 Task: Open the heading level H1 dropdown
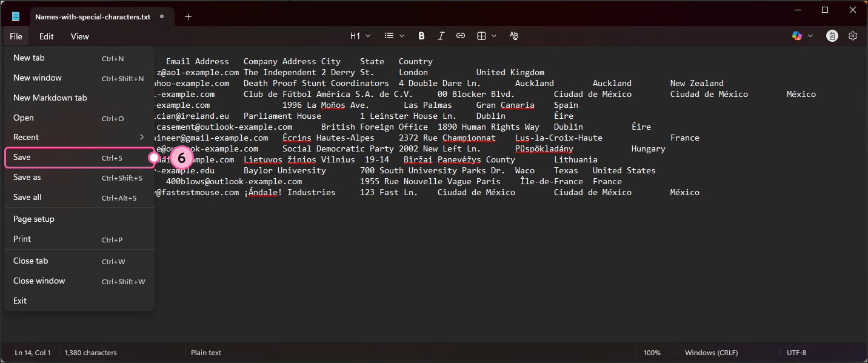[360, 35]
